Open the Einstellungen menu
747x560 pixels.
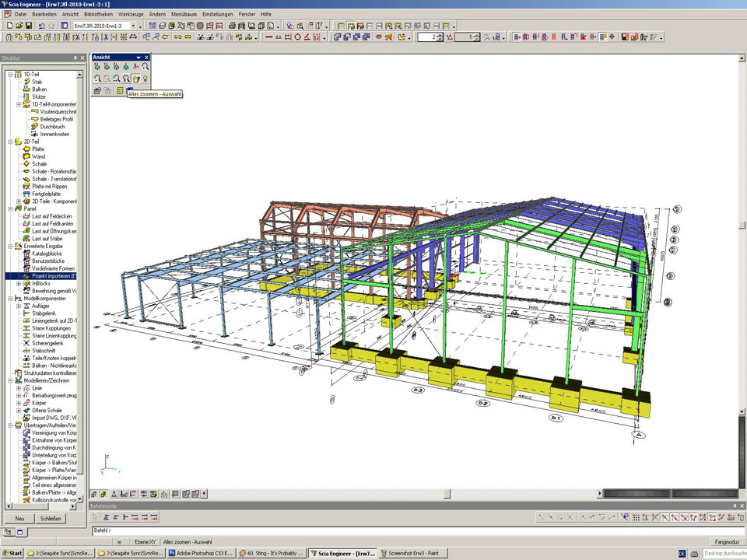click(x=217, y=15)
